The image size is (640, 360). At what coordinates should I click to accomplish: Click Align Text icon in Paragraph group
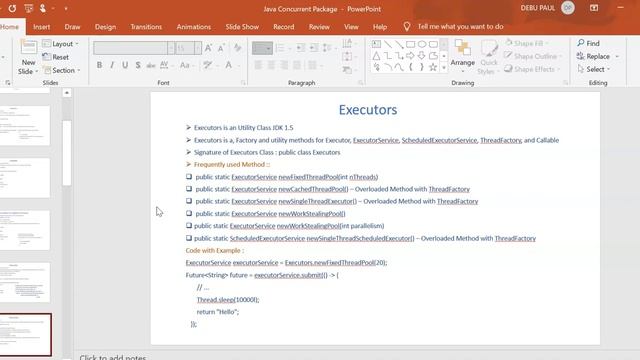click(348, 57)
